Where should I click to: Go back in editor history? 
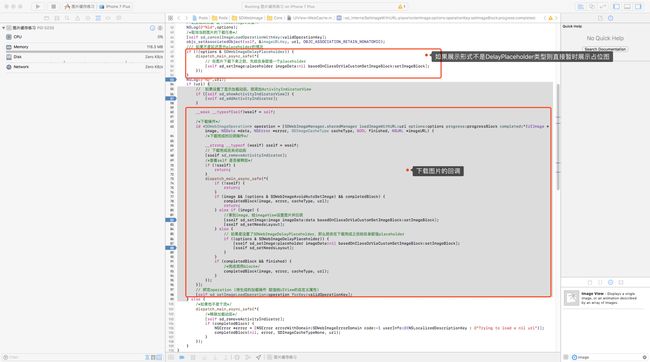(179, 18)
